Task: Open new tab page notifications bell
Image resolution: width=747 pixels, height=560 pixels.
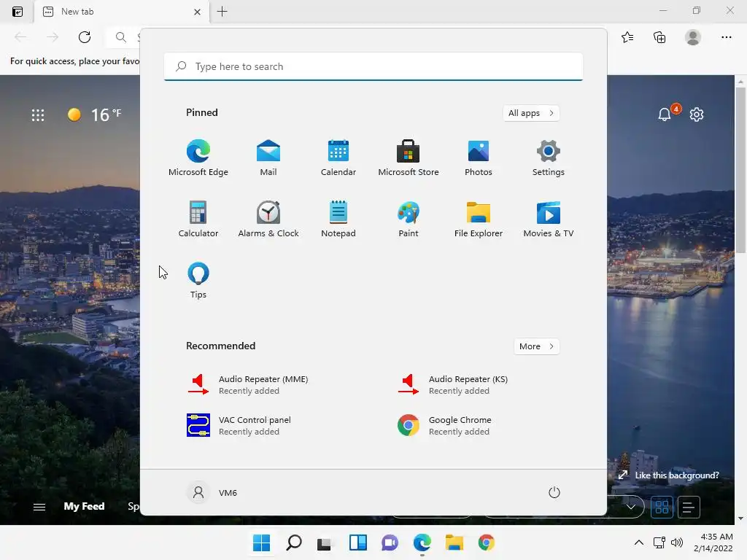Action: pos(665,114)
